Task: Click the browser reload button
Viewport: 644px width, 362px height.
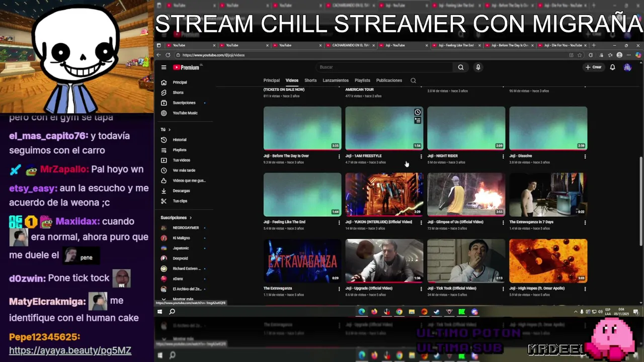Action: click(x=168, y=55)
